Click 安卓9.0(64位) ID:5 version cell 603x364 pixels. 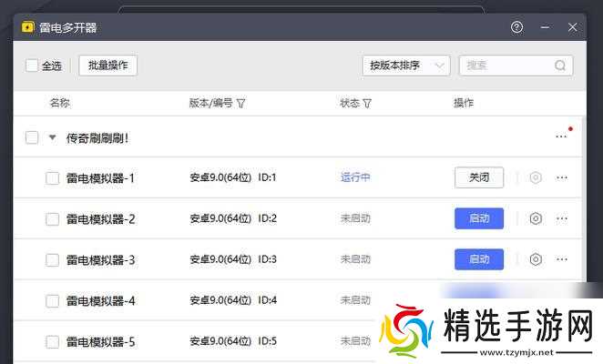click(233, 341)
